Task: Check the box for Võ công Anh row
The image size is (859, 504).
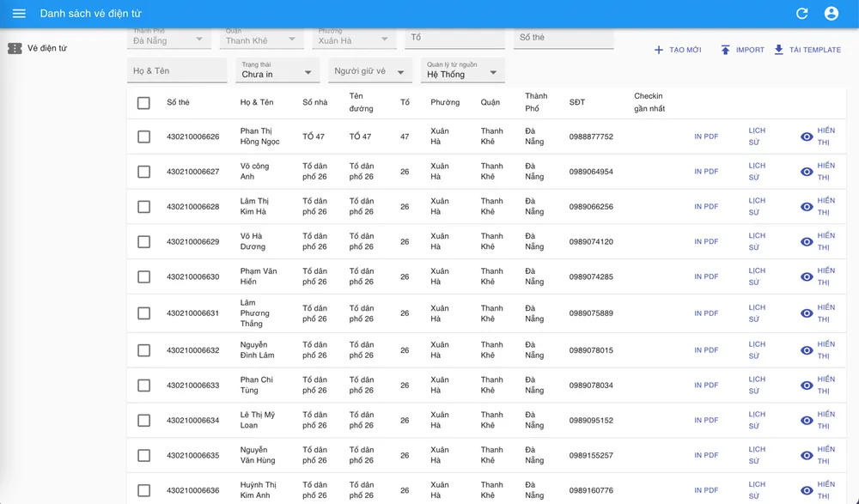Action: coord(143,172)
